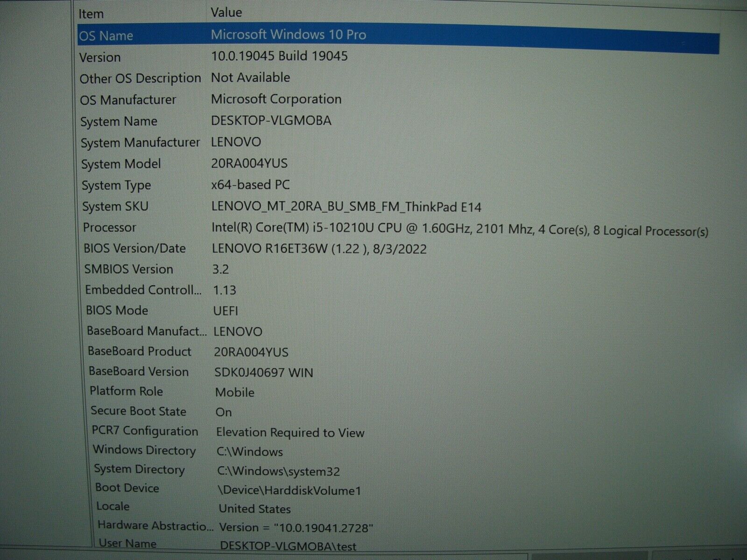Select the Version row label
The height and width of the screenshot is (560, 747).
click(x=100, y=57)
